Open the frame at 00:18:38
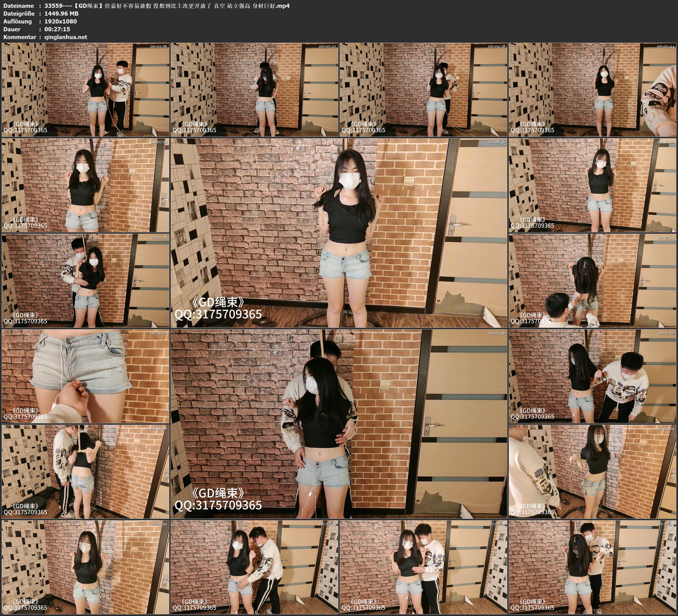This screenshot has width=678, height=616. [85, 471]
